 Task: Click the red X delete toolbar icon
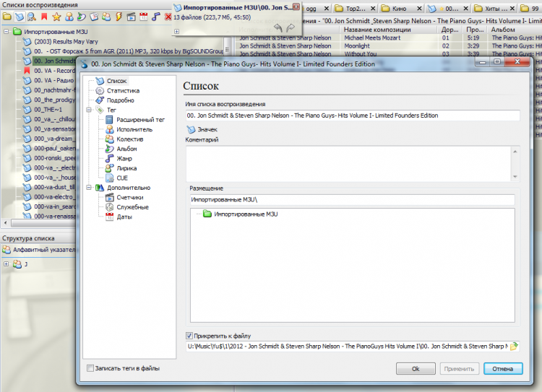pyautogui.click(x=168, y=16)
